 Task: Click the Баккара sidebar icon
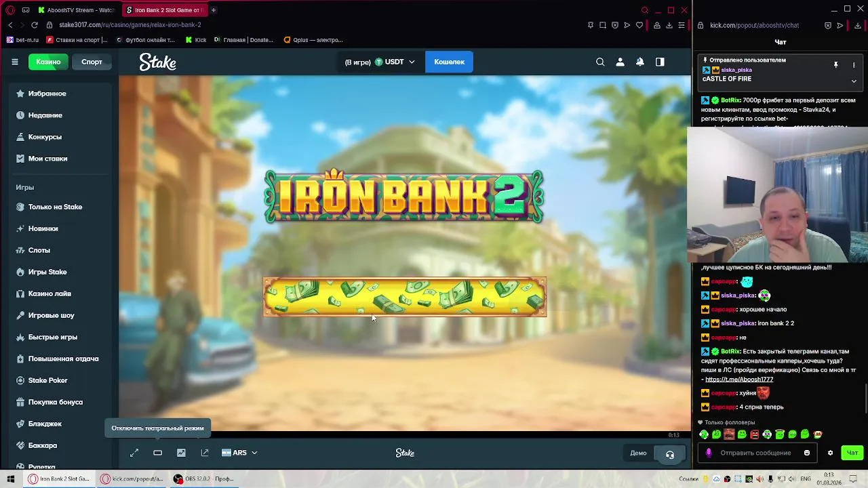coord(20,445)
